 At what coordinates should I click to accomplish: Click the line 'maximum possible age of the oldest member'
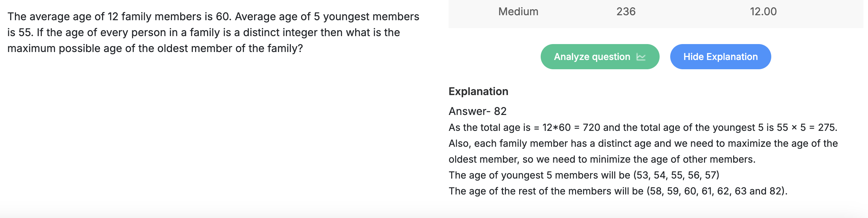pyautogui.click(x=155, y=48)
